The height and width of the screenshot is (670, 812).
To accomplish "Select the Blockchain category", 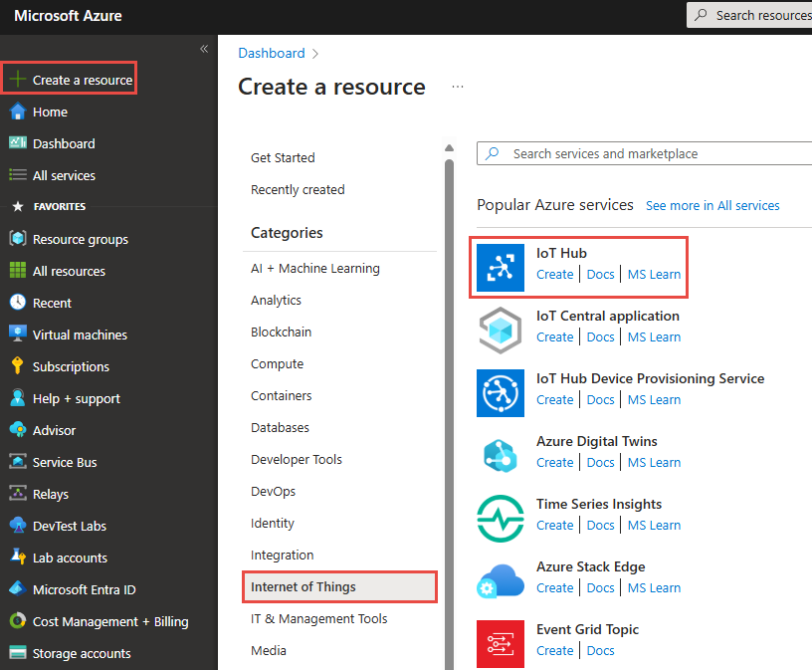I will coord(281,332).
